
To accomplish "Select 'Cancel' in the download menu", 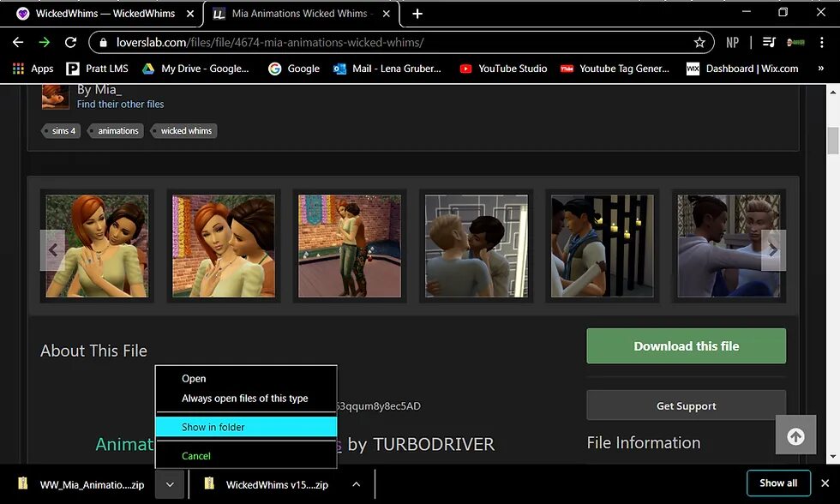I will [246, 456].
